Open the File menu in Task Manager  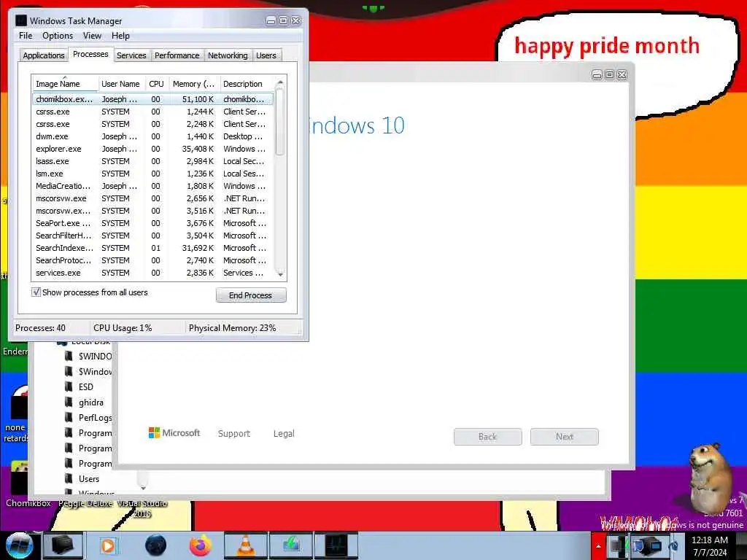(x=26, y=36)
